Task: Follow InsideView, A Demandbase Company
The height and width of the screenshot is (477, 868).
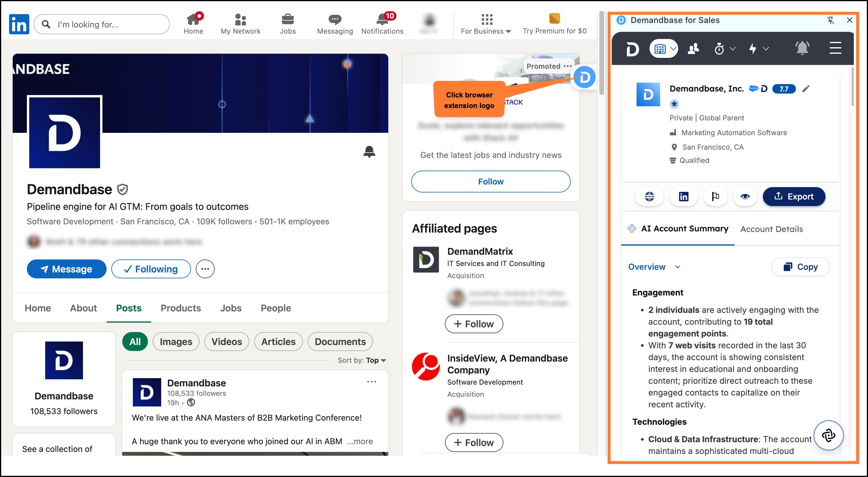Action: (474, 442)
